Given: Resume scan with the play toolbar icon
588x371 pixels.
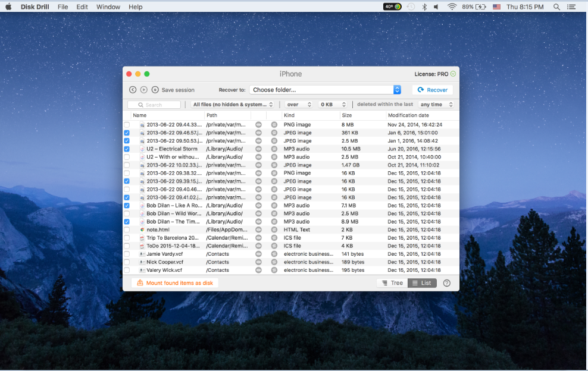Looking at the screenshot, I should coord(143,90).
